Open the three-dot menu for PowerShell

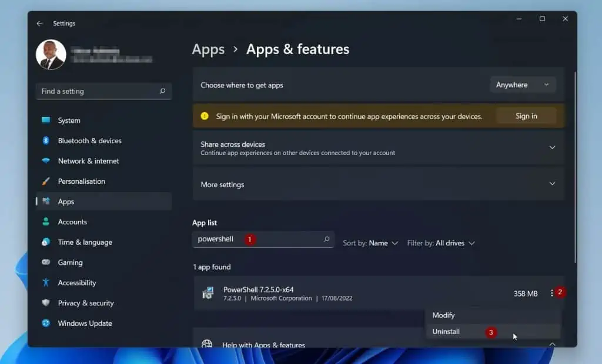(551, 293)
